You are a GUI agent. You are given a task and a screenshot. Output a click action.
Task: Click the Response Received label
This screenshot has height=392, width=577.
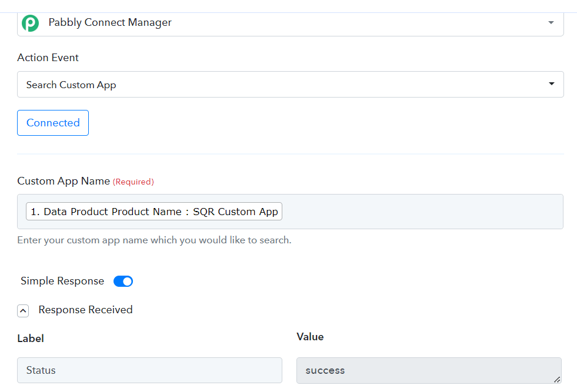[85, 310]
